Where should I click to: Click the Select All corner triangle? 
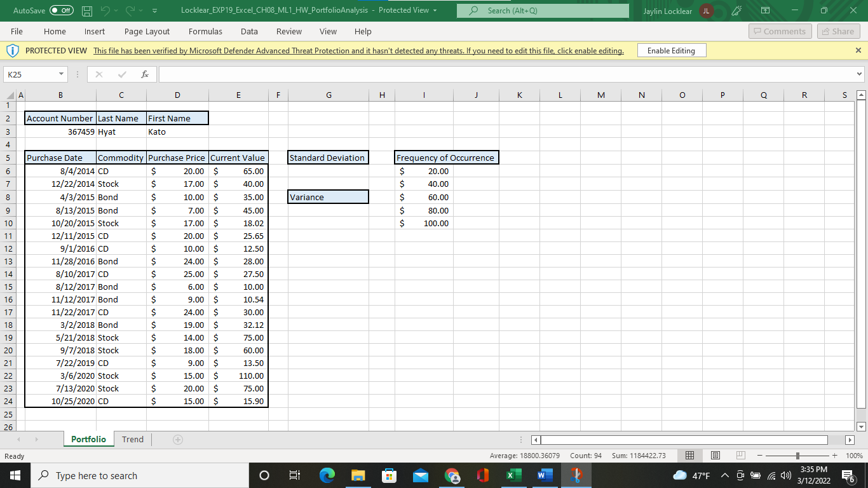pos(10,95)
